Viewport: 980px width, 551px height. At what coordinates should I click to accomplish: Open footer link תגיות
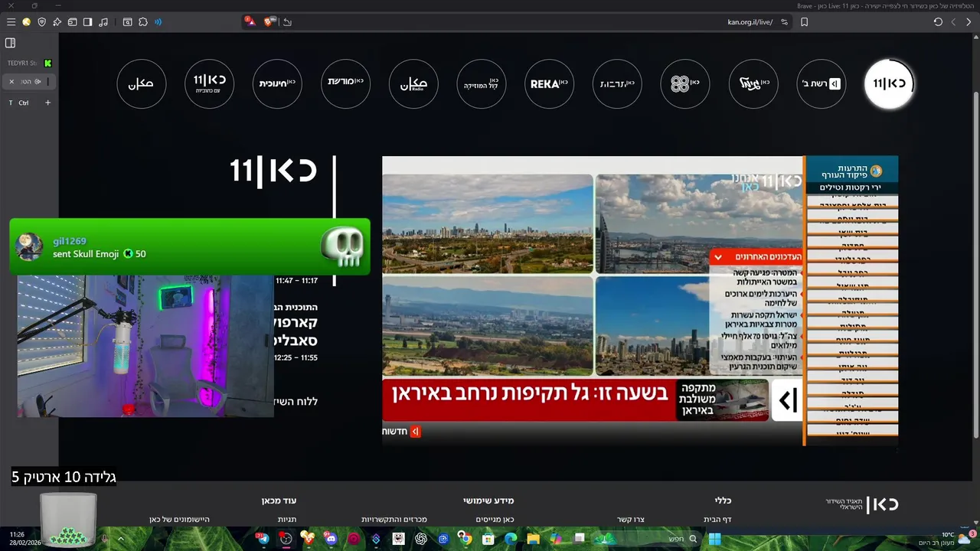[x=287, y=520]
